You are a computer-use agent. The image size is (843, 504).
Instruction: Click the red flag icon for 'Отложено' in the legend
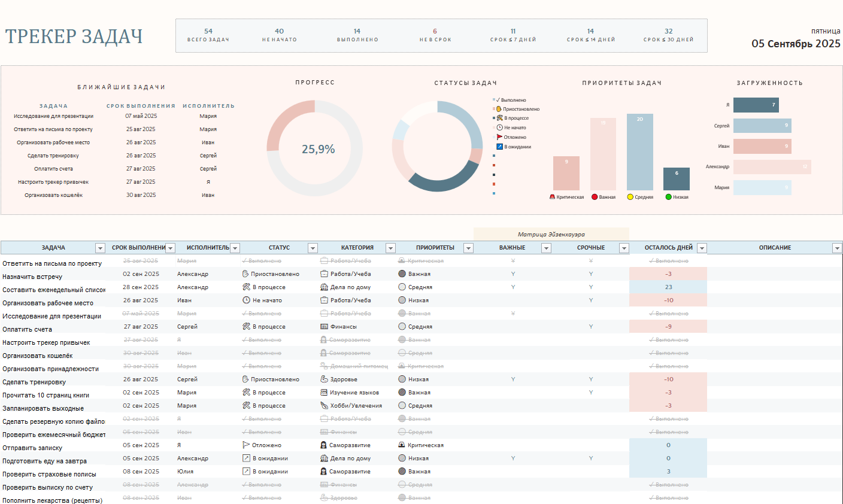tap(499, 137)
